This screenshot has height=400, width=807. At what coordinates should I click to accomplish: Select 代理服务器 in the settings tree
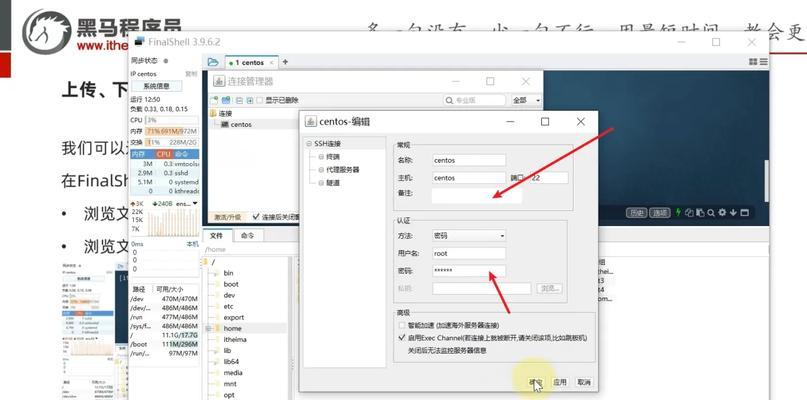tap(342, 169)
